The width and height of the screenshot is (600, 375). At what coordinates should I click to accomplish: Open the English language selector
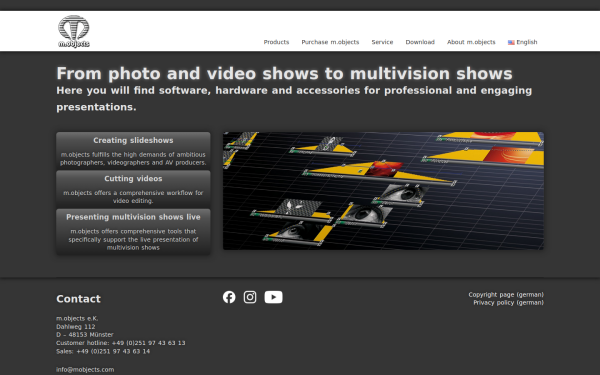523,42
